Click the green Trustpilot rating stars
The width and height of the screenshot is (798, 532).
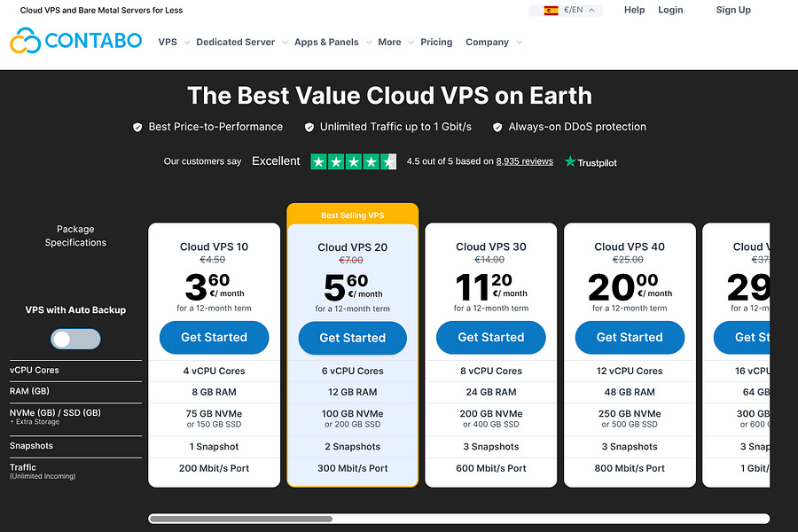[x=353, y=162]
